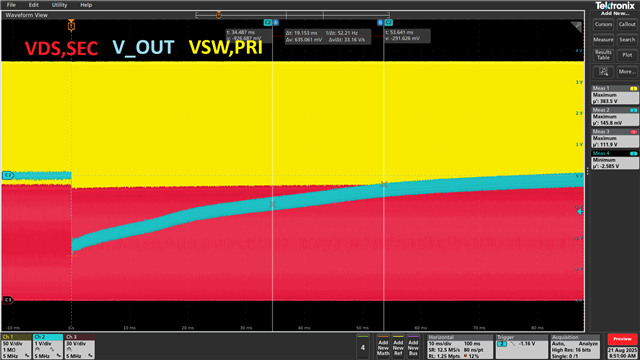Open the File menu
Image resolution: width=640 pixels, height=360 pixels.
pos(11,5)
